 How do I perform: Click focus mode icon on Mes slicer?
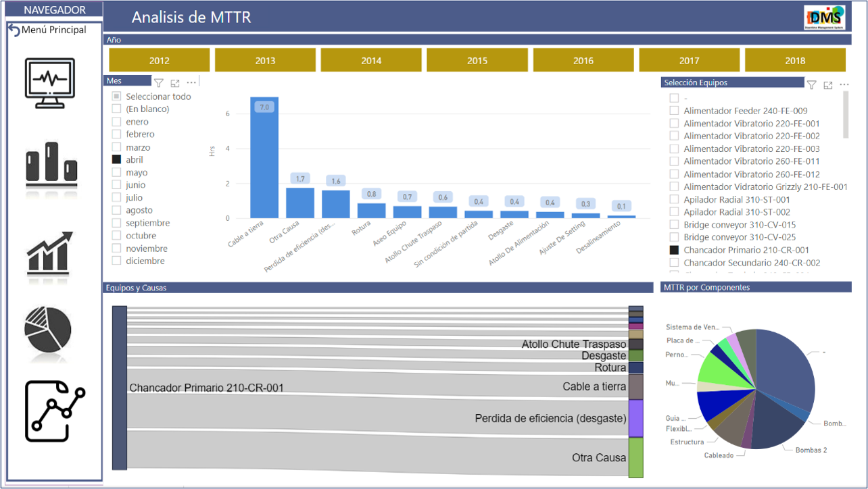(175, 82)
